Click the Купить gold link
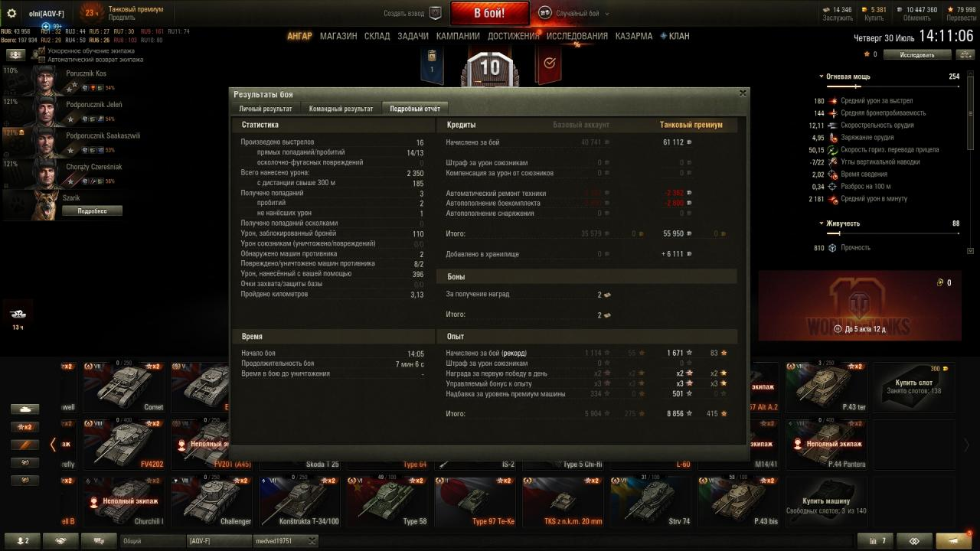Viewport: 980px width, 551px height. [x=874, y=18]
